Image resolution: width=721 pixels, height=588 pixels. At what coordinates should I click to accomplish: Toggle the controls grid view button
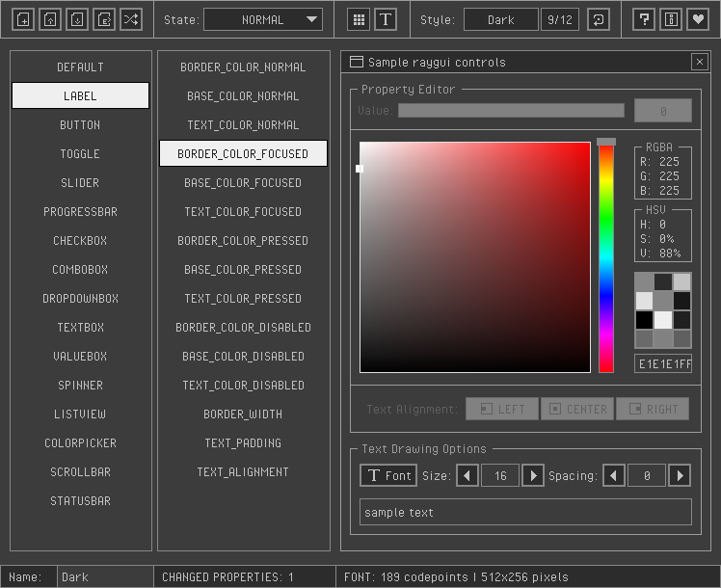(359, 19)
